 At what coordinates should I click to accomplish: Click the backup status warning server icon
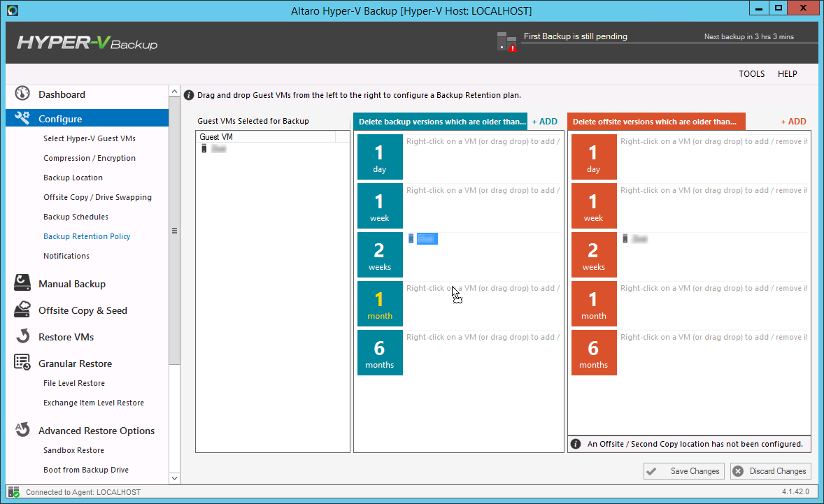click(506, 41)
